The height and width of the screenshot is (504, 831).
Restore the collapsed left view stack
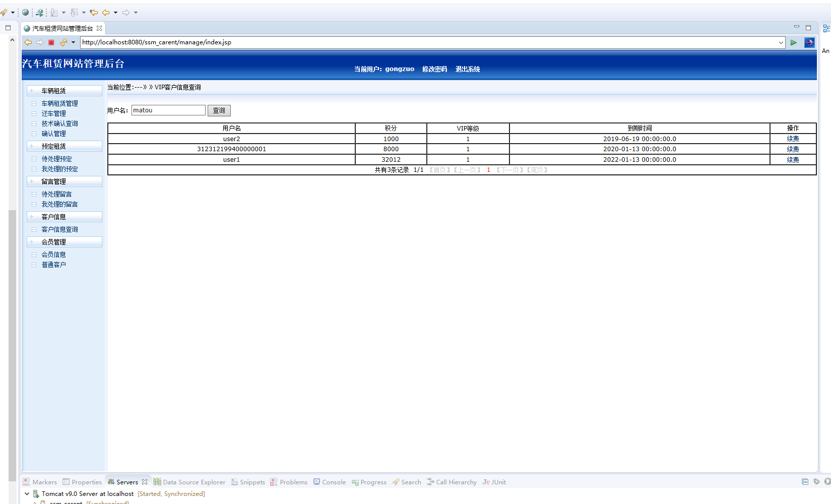click(8, 28)
